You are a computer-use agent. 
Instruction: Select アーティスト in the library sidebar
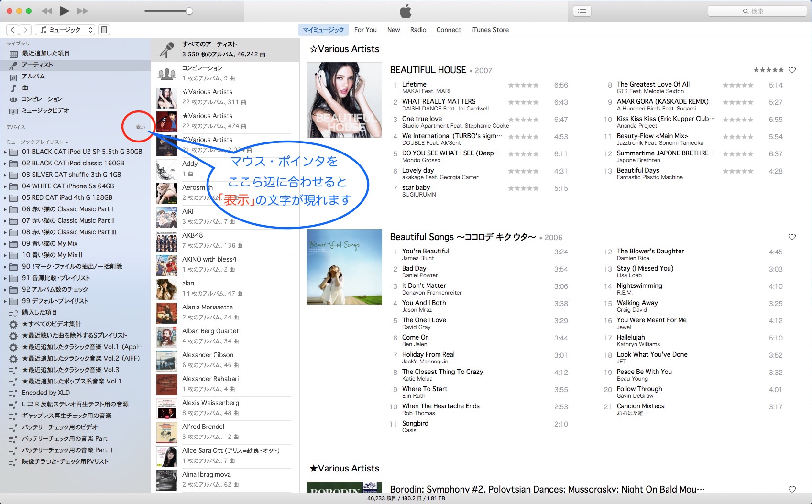pyautogui.click(x=76, y=65)
